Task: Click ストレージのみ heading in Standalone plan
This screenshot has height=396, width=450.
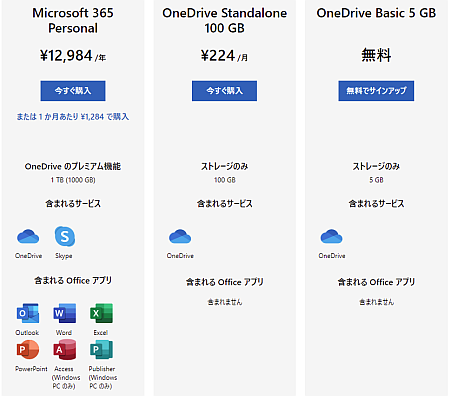Action: tap(224, 166)
